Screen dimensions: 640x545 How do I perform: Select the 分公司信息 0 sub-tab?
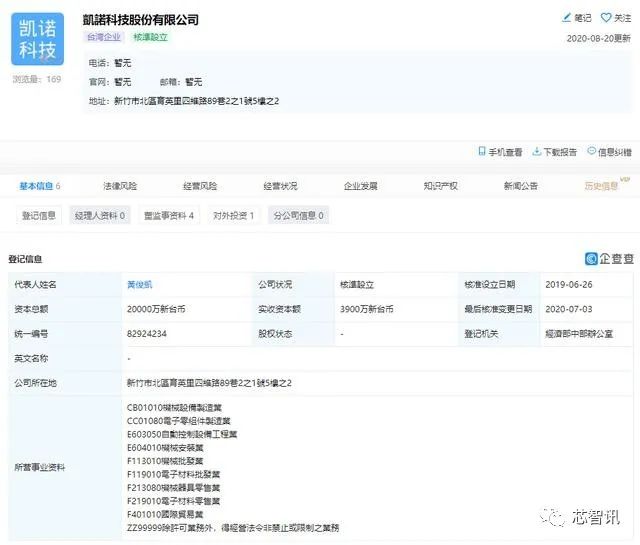[x=298, y=215]
